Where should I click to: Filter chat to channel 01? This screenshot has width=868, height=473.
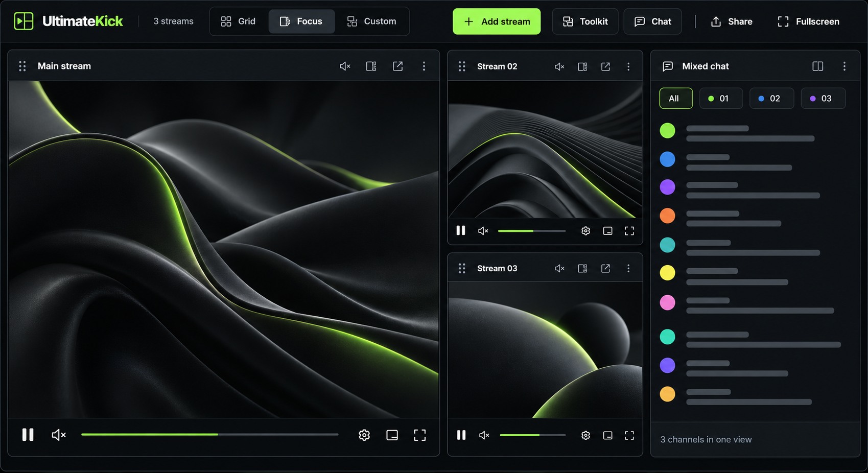point(721,99)
